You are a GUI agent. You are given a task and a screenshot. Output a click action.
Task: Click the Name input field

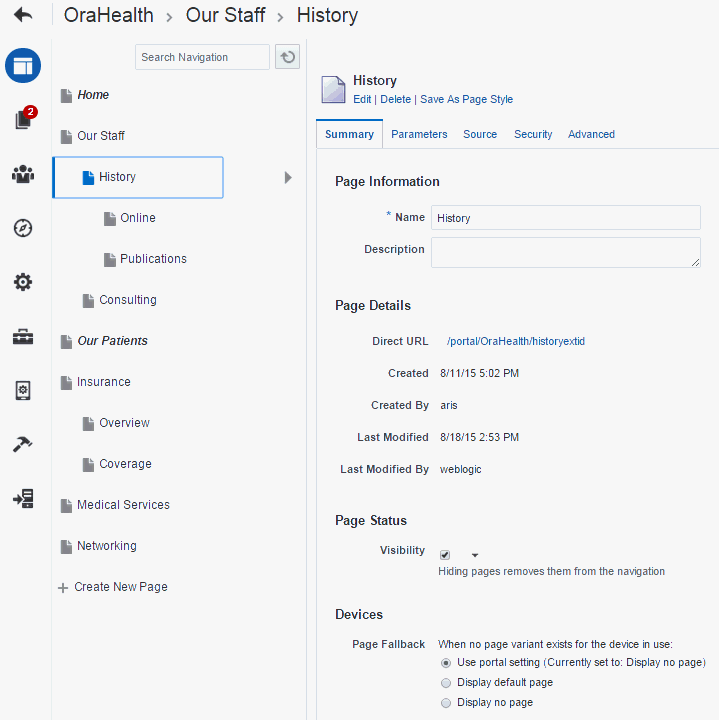[x=566, y=218]
